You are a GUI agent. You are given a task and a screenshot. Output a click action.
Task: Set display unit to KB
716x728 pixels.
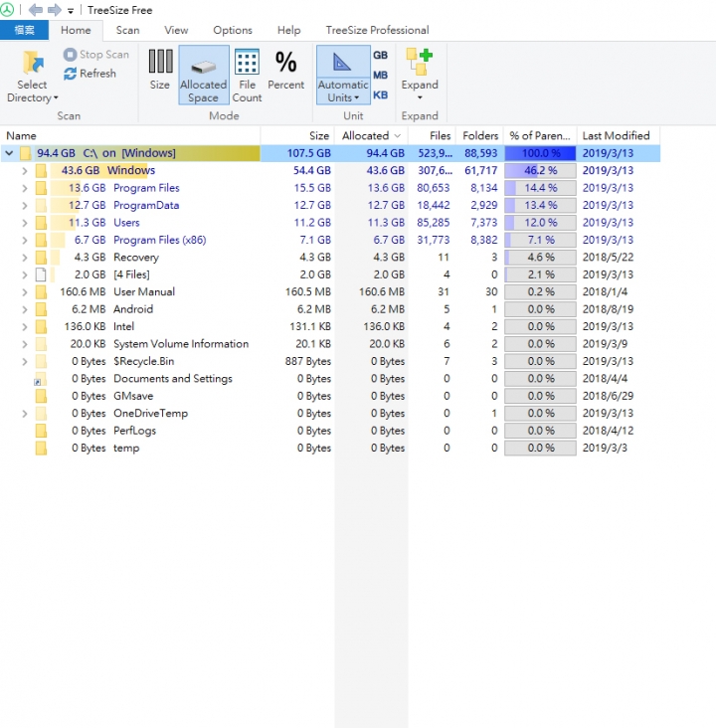tap(380, 94)
